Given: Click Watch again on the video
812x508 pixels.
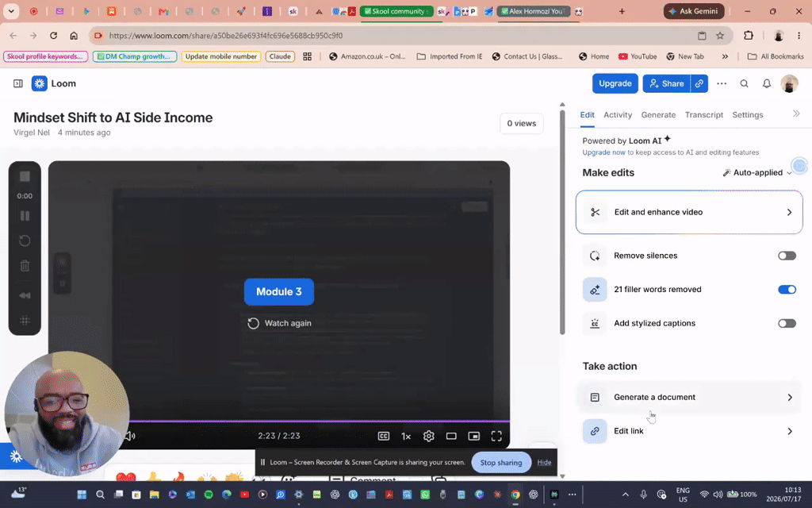Looking at the screenshot, I should click(279, 324).
